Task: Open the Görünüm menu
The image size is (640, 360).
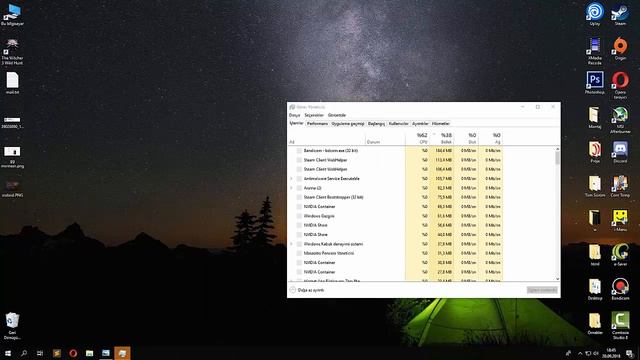Action: click(x=337, y=115)
